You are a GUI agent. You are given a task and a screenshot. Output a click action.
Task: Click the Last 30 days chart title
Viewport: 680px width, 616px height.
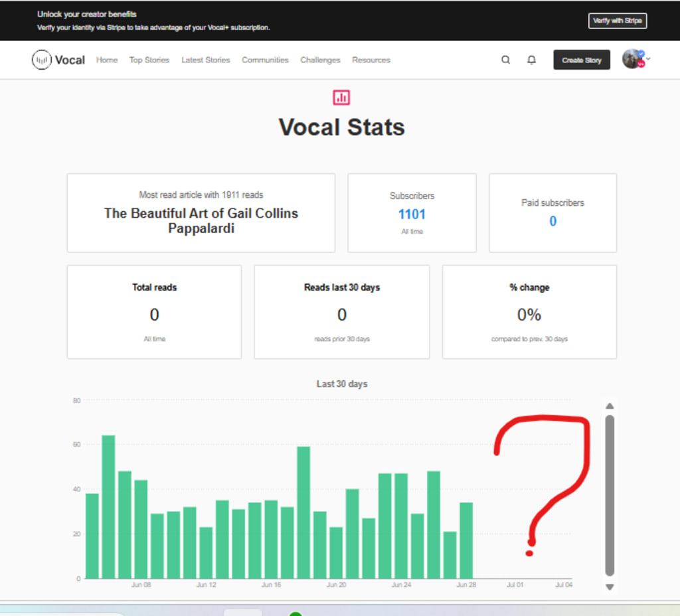coord(342,384)
